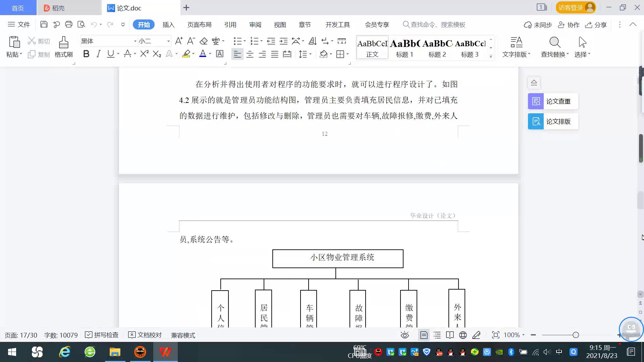Switch to the 插入 ribbon tab
Screen dimensions: 644x362
point(168,25)
